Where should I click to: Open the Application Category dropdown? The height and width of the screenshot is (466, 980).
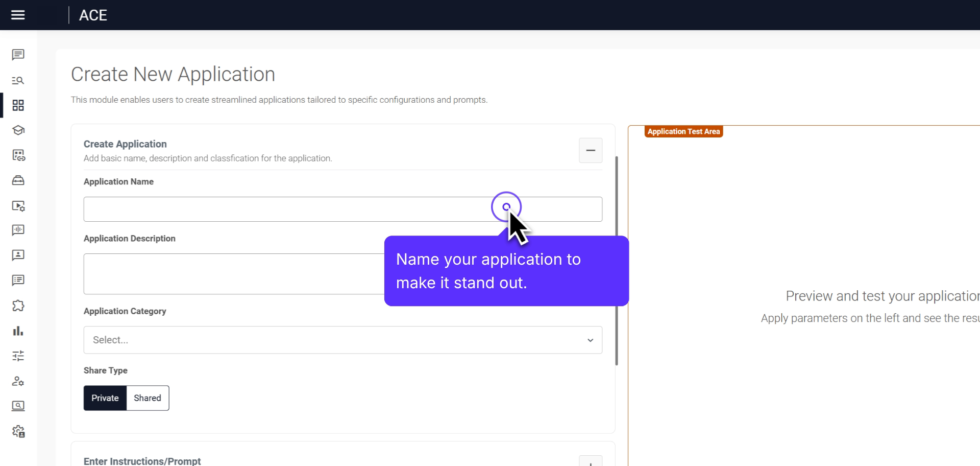tap(342, 340)
